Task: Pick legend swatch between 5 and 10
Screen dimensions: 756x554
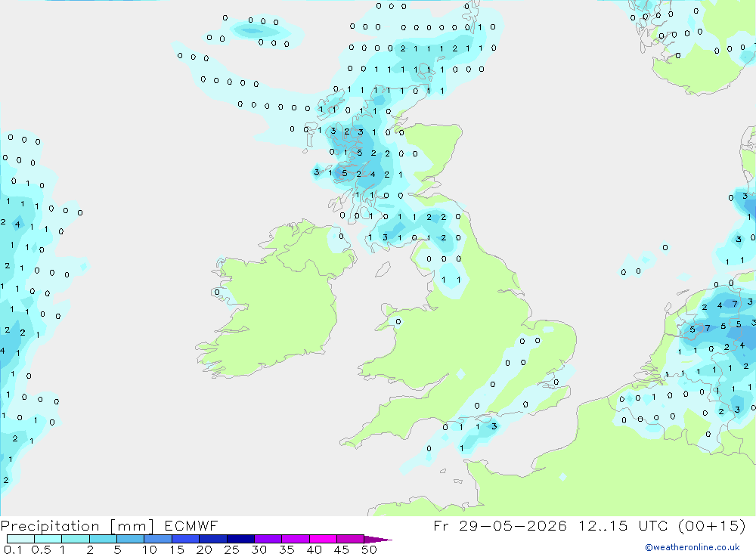Action: pyautogui.click(x=130, y=539)
